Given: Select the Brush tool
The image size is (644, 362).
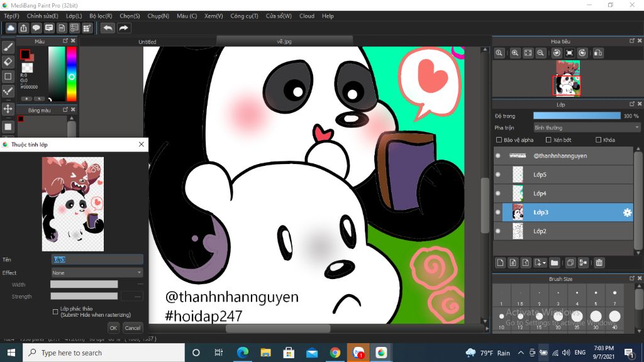Looking at the screenshot, I should pos(8,47).
